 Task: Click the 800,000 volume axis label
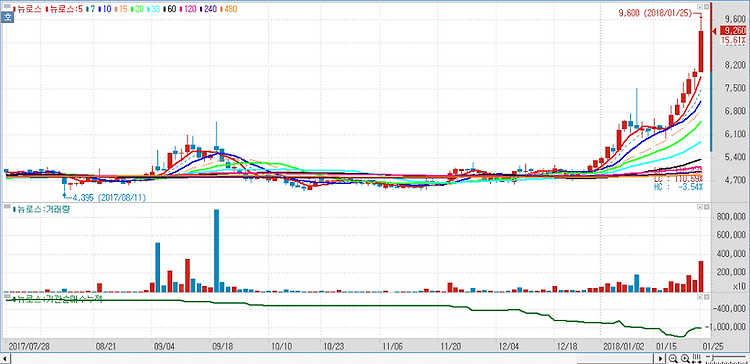(x=730, y=216)
